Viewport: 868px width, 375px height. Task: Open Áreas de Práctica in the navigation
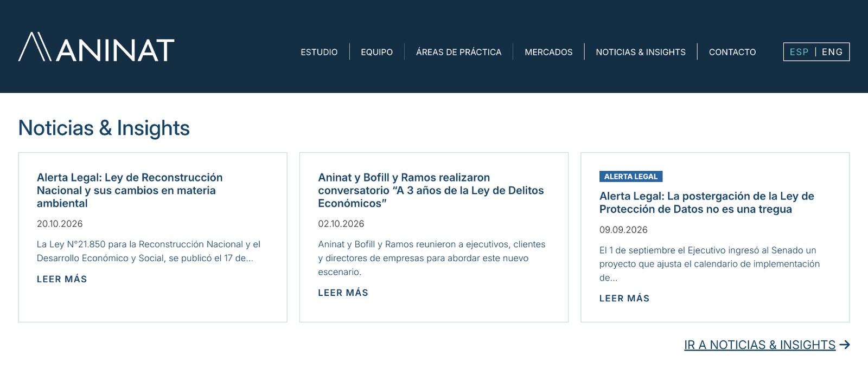[458, 52]
